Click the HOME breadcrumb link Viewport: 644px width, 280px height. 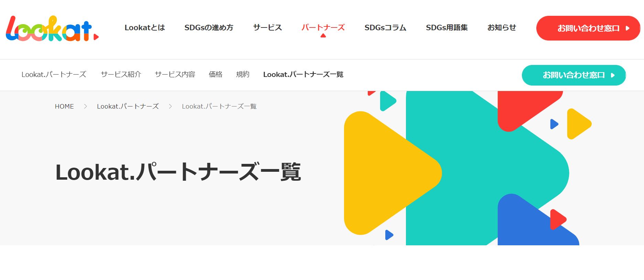tap(64, 107)
